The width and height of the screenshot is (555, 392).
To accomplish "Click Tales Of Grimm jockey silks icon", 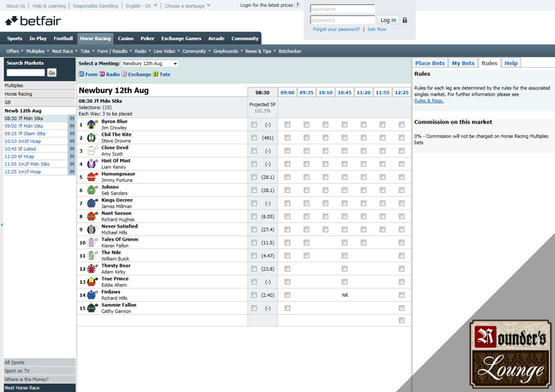I will (92, 242).
